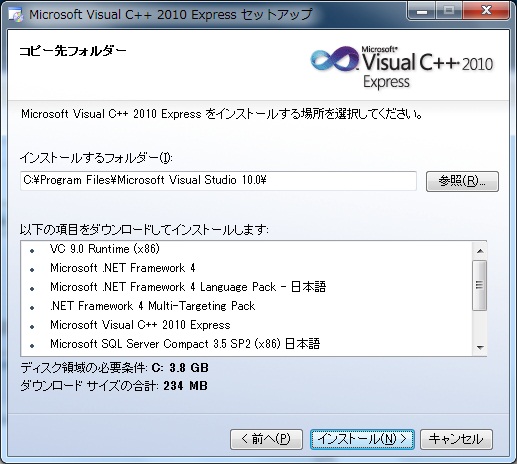The width and height of the screenshot is (517, 464).
Task: Click the Visual C++ 2010 Express logo
Action: [401, 68]
